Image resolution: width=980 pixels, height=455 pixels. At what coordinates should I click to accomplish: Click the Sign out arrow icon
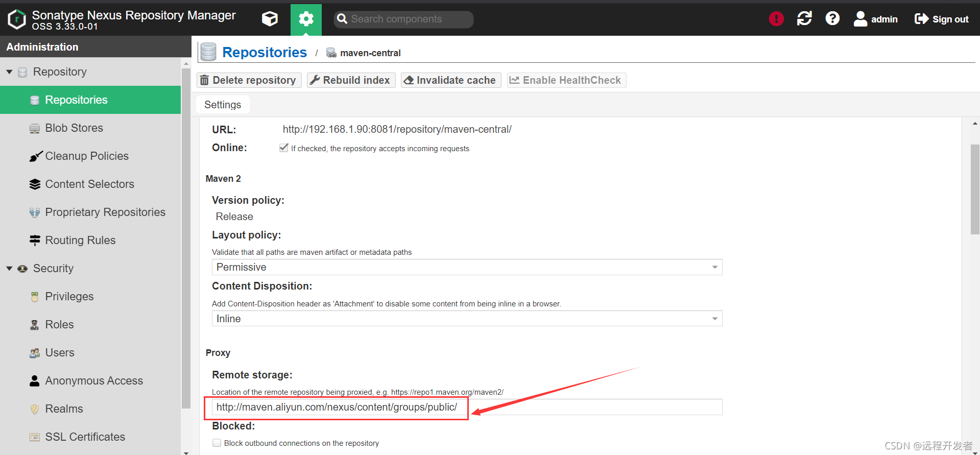tap(921, 19)
